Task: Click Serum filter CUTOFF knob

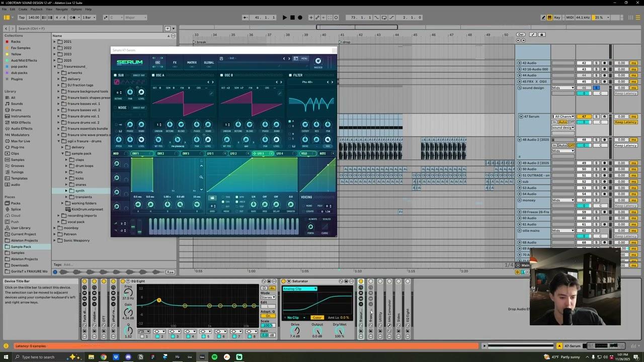Action: tap(305, 124)
